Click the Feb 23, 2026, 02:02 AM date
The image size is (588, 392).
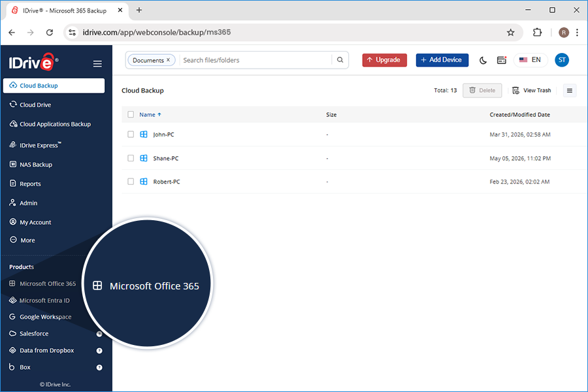tap(520, 182)
